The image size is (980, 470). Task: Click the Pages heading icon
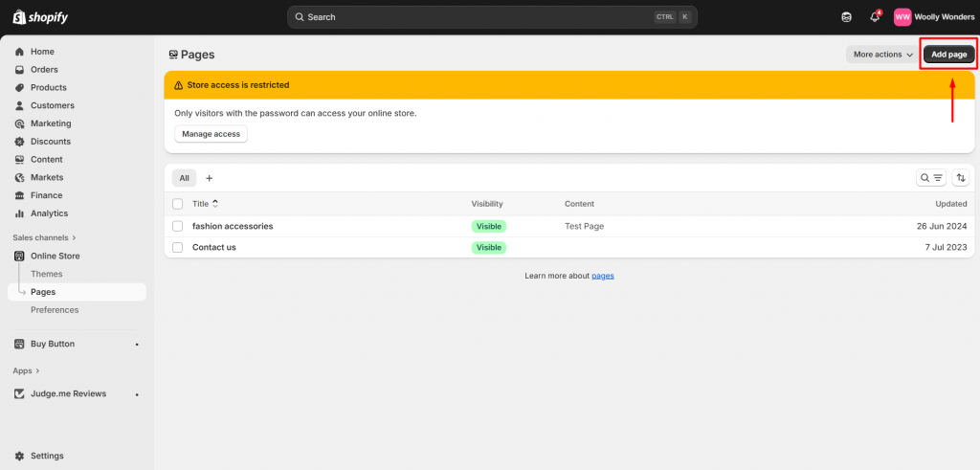pos(174,55)
